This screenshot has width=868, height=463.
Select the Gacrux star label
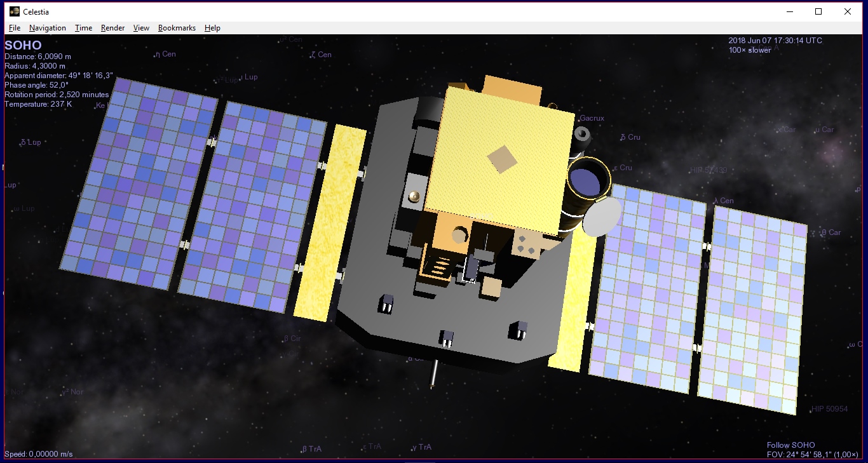click(592, 118)
